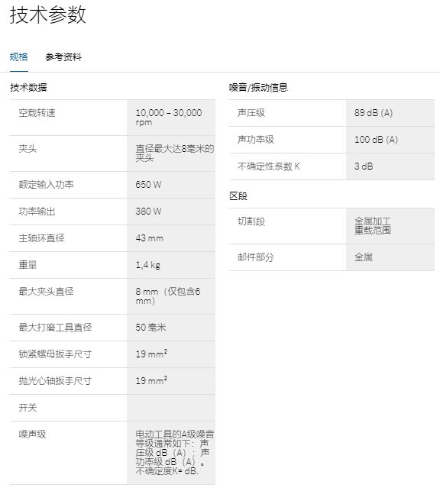The height and width of the screenshot is (504, 440).
Task: Switch to the 规格 tab
Action: point(18,57)
